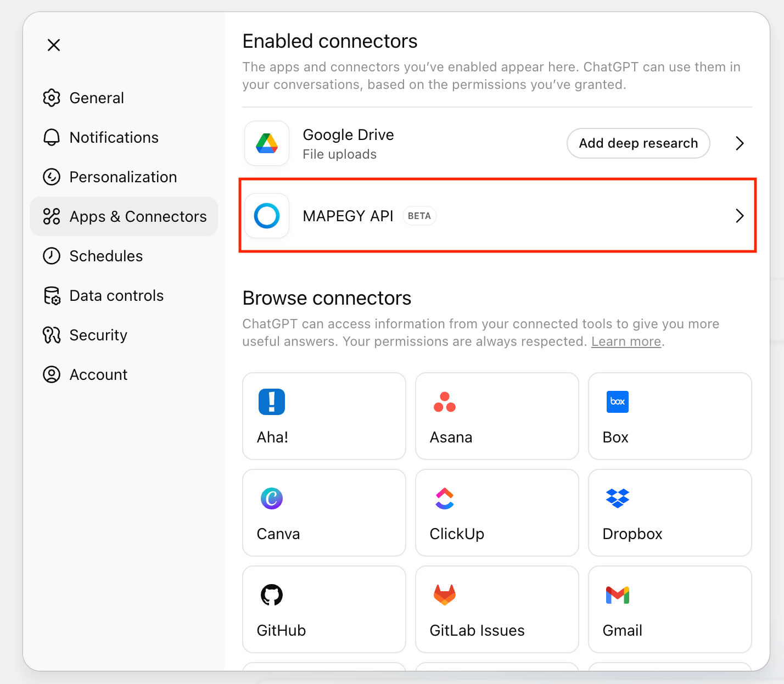Viewport: 784px width, 684px height.
Task: Select the Apps & Connectors tab label
Action: tap(138, 216)
